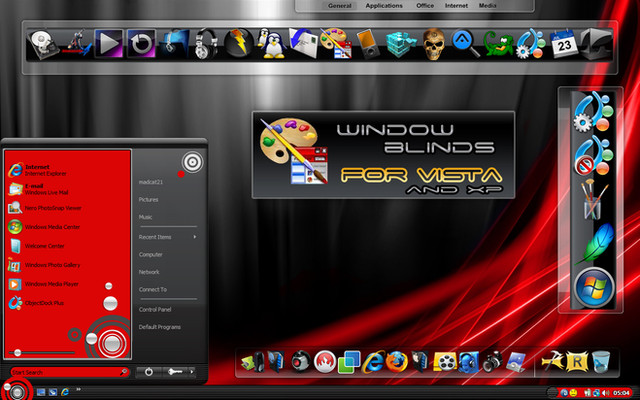Open the camera icon in bottom dock
The image size is (640, 400).
493,362
